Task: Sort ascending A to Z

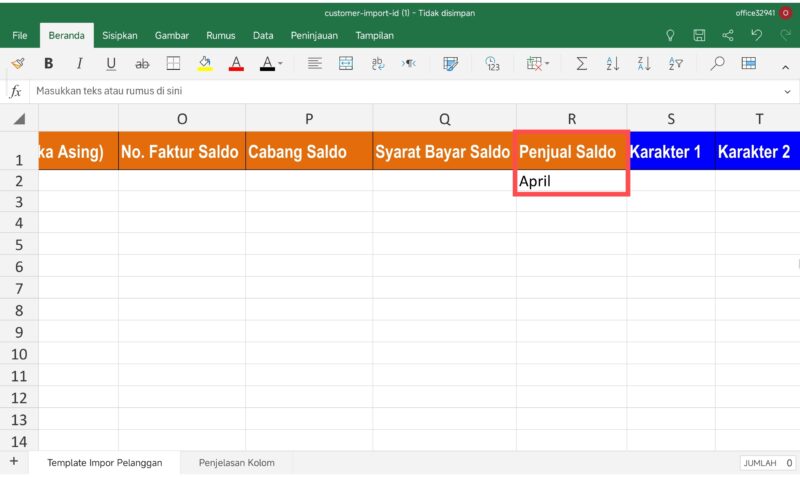Action: pos(613,63)
